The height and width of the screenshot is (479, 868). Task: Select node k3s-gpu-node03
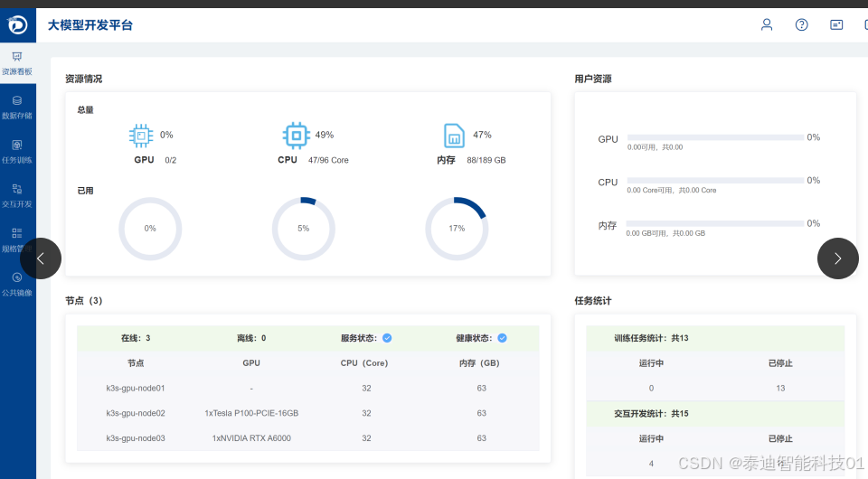[x=136, y=438]
